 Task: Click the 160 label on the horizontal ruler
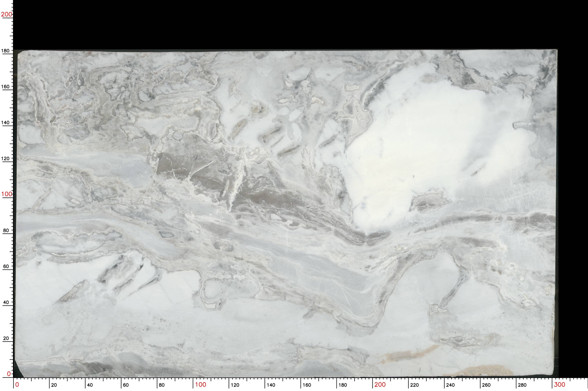click(307, 385)
